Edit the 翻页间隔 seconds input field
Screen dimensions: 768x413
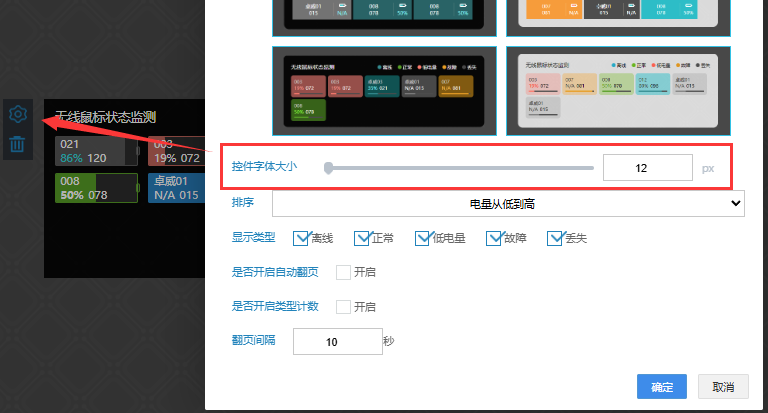[337, 341]
